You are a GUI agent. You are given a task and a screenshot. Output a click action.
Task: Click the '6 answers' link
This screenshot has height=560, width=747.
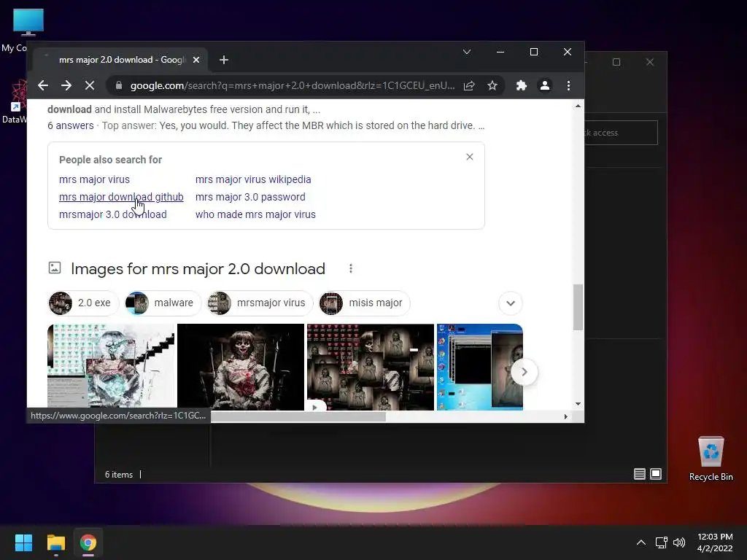pyautogui.click(x=71, y=125)
